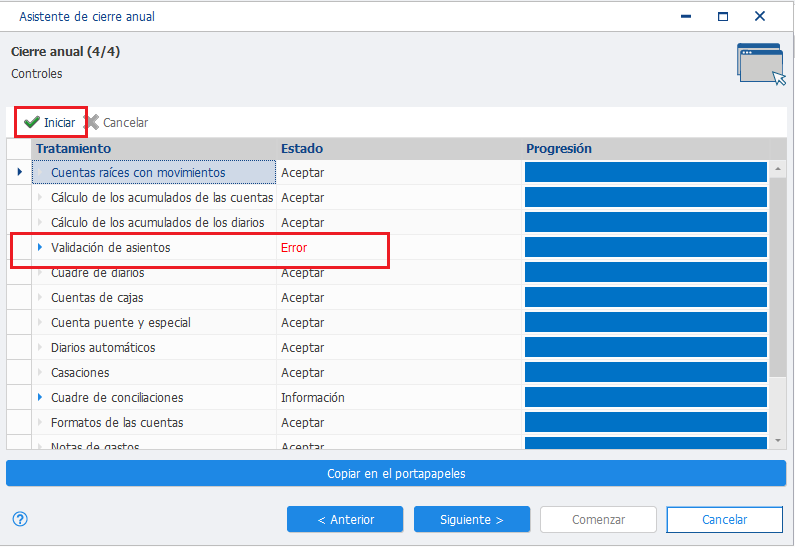Click the wizard window icon at top right
The width and height of the screenshot is (795, 547).
coord(761,64)
